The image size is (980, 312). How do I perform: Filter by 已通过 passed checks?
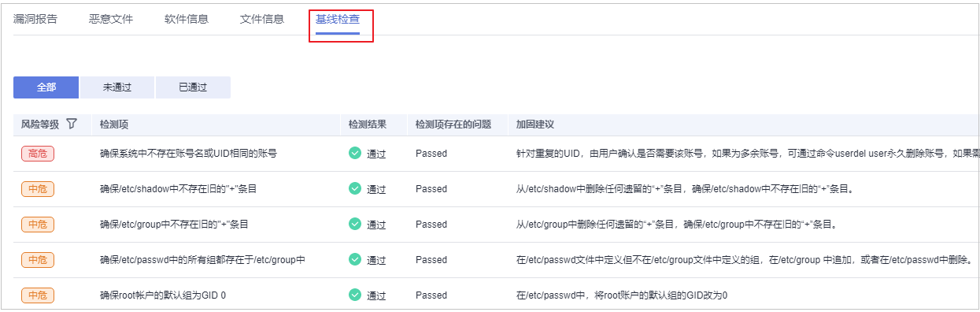pos(193,87)
